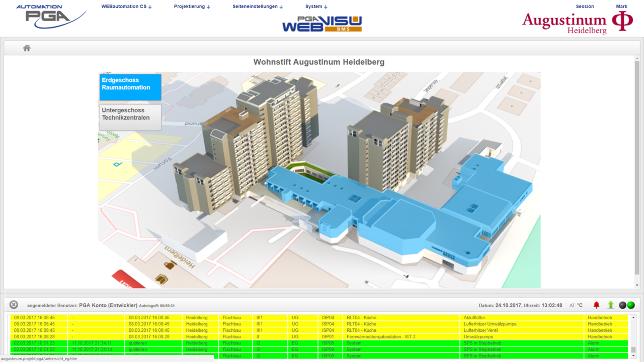Open the Projektierung dropdown menu

(x=192, y=6)
